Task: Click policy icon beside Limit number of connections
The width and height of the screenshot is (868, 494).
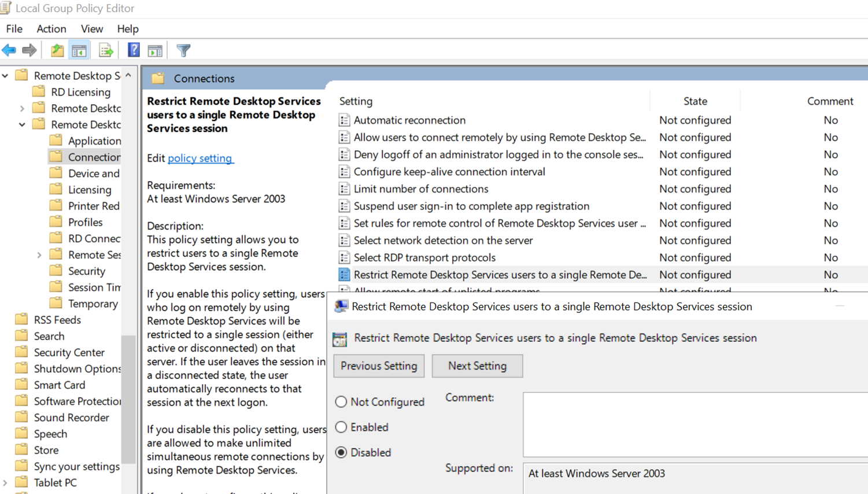Action: click(x=344, y=189)
